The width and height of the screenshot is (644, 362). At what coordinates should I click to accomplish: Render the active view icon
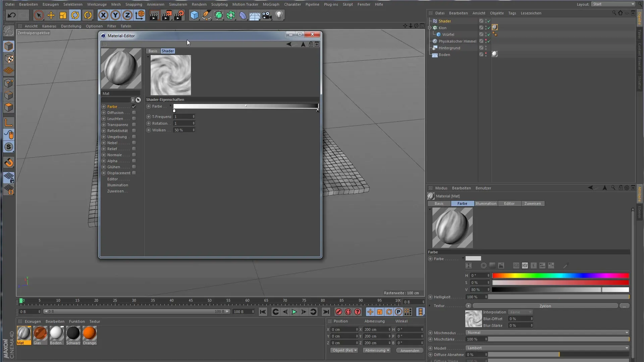(154, 15)
